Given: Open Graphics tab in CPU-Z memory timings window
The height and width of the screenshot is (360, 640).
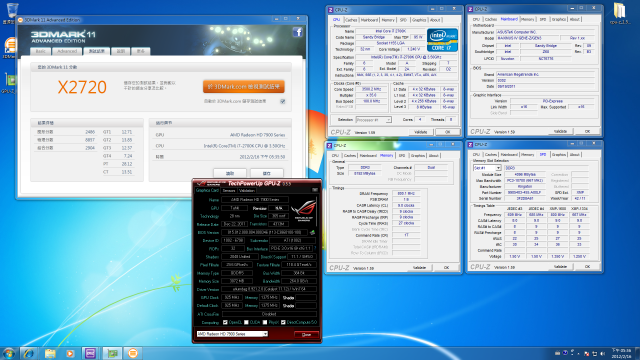Looking at the screenshot, I should (418, 156).
